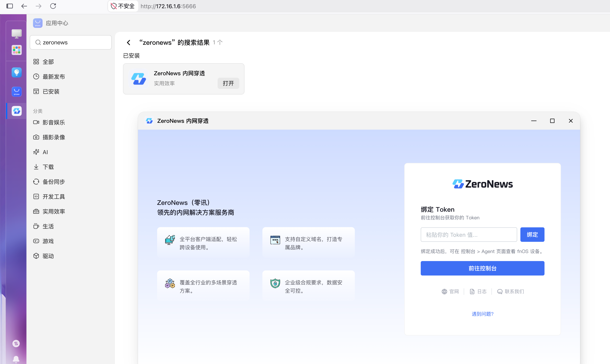Click the ZeroNews logo in bind panel

483,184
